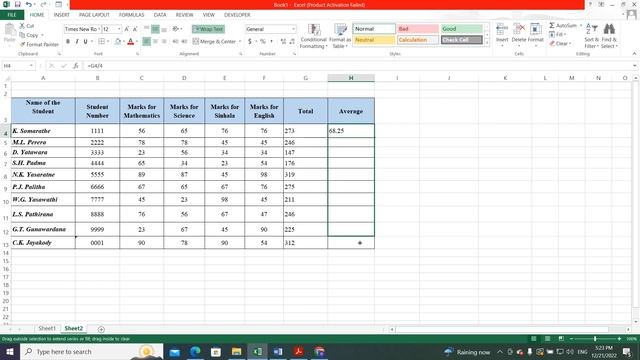Switch to the DATA tab
Viewport: 640px width, 360px height.
pos(160,15)
